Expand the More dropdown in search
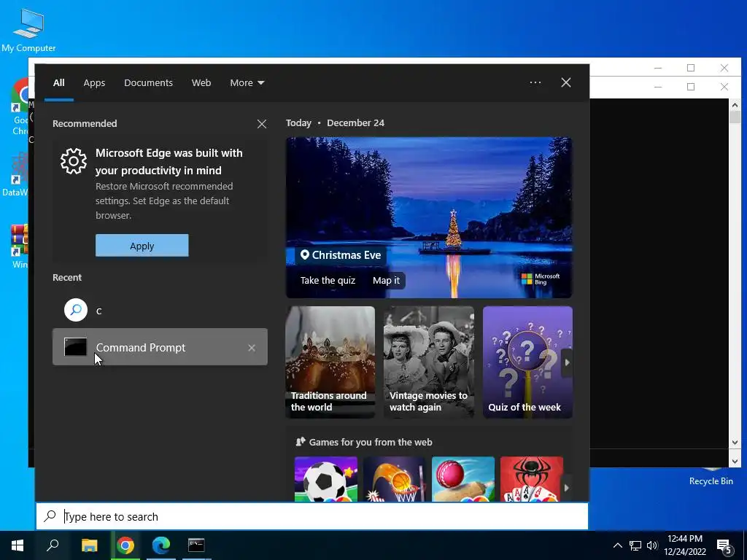747x560 pixels. (247, 83)
